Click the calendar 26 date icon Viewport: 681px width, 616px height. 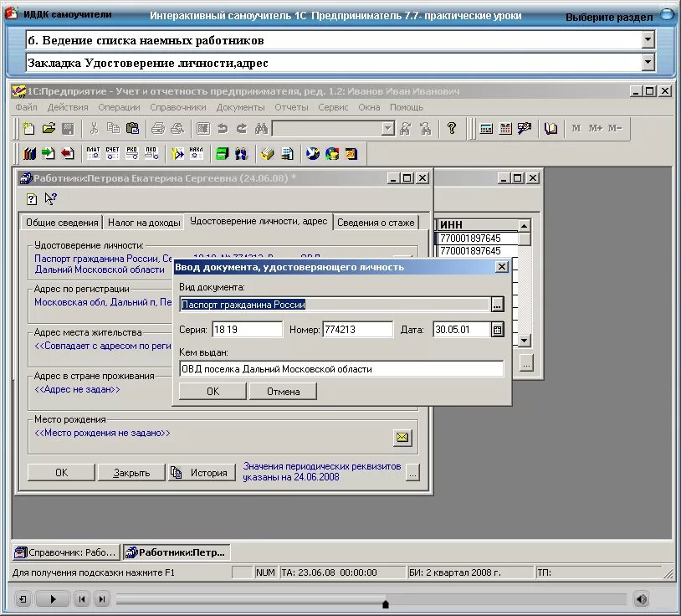tap(351, 154)
